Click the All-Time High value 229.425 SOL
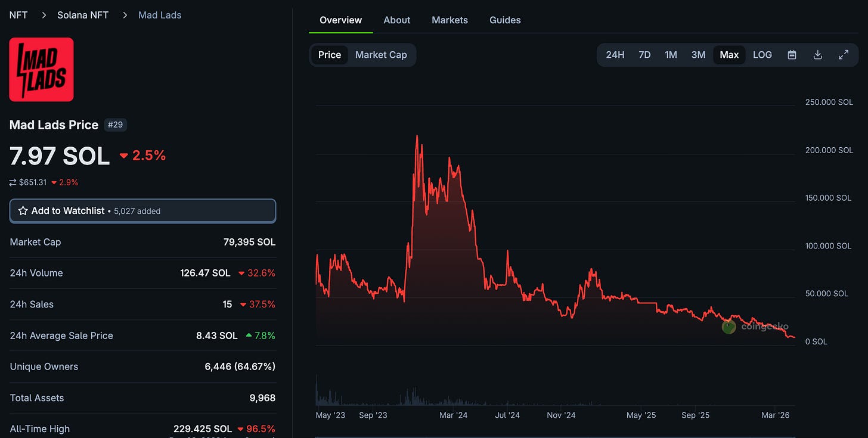This screenshot has width=868, height=438. pyautogui.click(x=203, y=429)
